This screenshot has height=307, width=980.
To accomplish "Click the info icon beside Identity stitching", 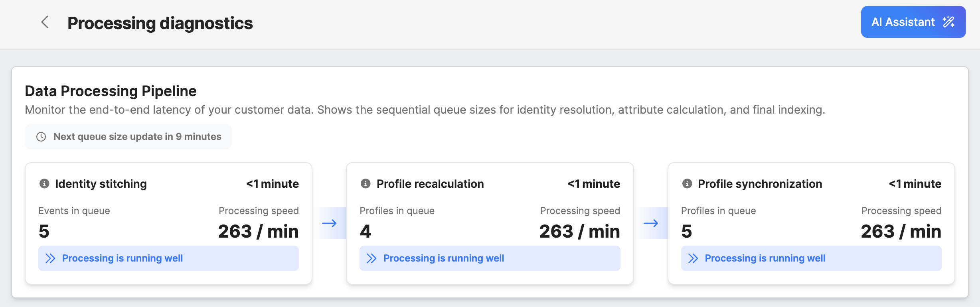I will [44, 184].
